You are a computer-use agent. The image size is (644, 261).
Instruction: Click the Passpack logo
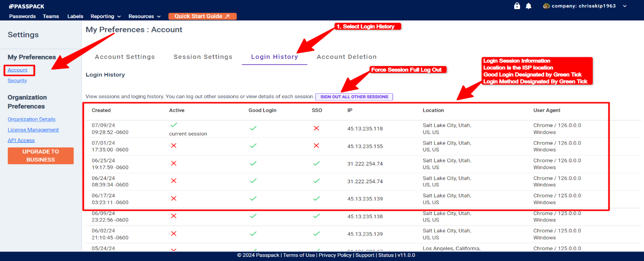[27, 6]
